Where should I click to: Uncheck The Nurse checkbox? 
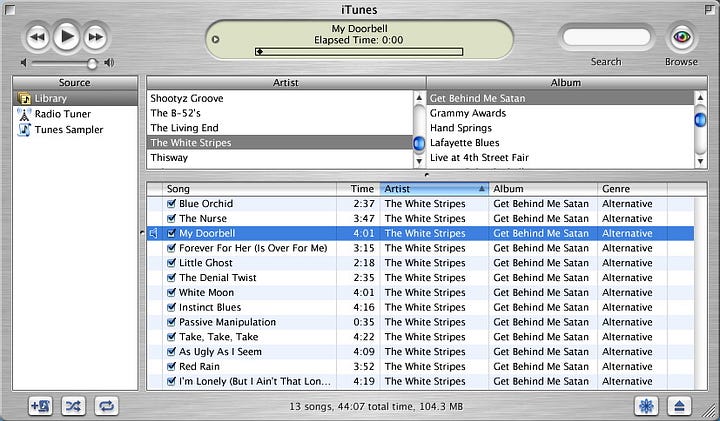pyautogui.click(x=171, y=218)
